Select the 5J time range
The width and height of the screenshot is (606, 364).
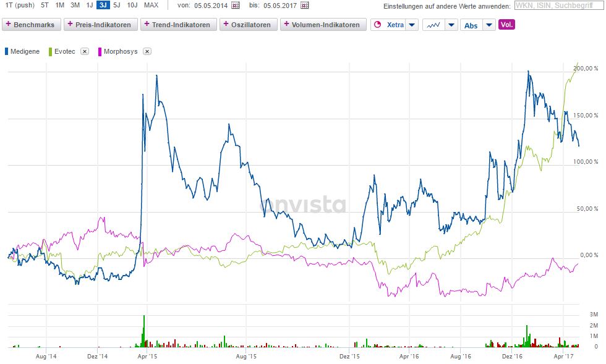pyautogui.click(x=117, y=6)
